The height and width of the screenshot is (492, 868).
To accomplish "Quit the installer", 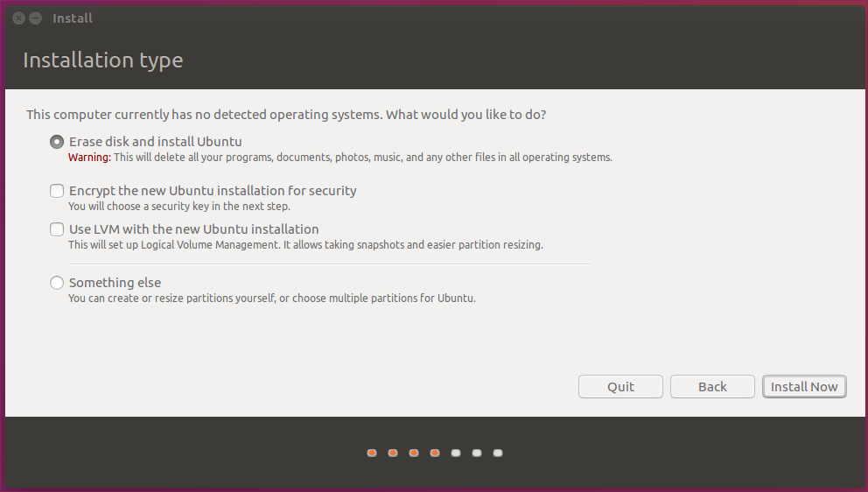I will tap(620, 387).
